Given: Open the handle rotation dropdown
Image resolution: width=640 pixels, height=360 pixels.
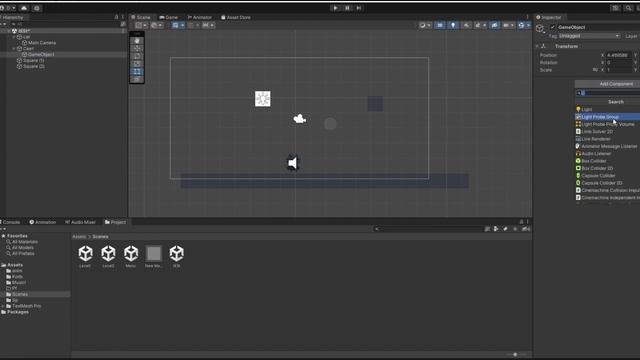Looking at the screenshot, I should point(157,25).
